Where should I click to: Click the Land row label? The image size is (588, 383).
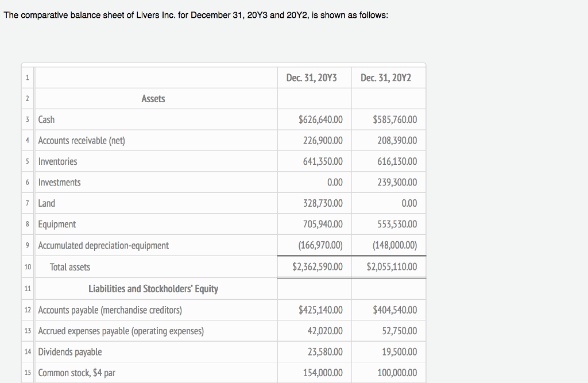point(47,203)
